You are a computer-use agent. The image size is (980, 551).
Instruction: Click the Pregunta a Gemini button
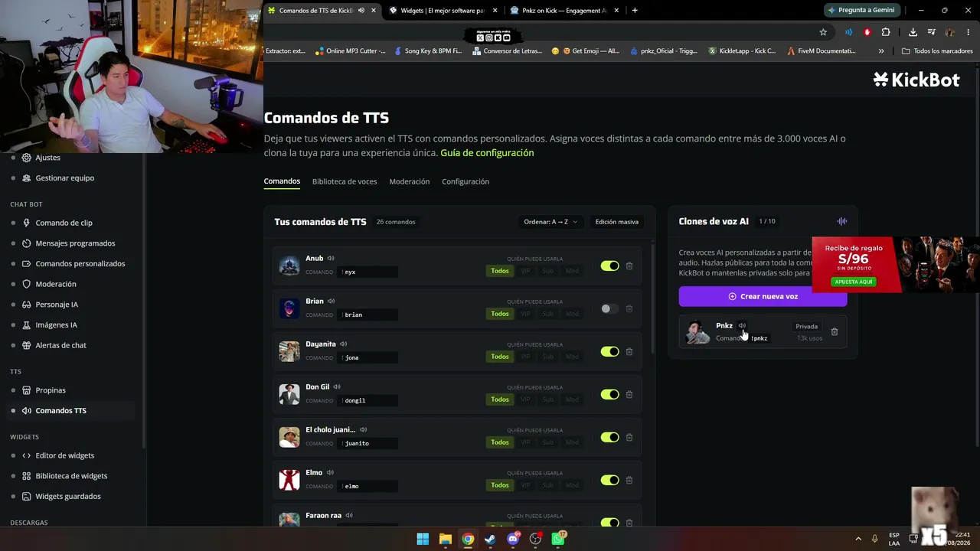tap(861, 10)
